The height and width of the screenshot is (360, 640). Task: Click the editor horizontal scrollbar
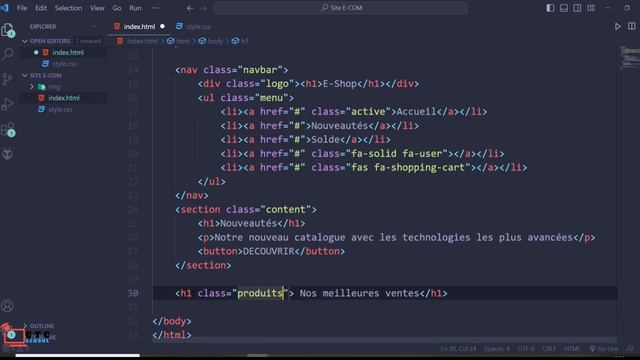[384, 340]
